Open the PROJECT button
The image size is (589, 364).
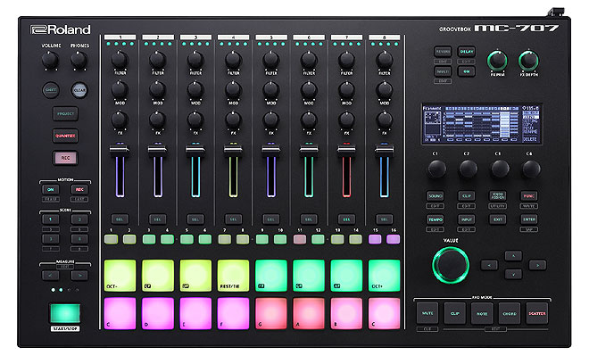coord(65,113)
